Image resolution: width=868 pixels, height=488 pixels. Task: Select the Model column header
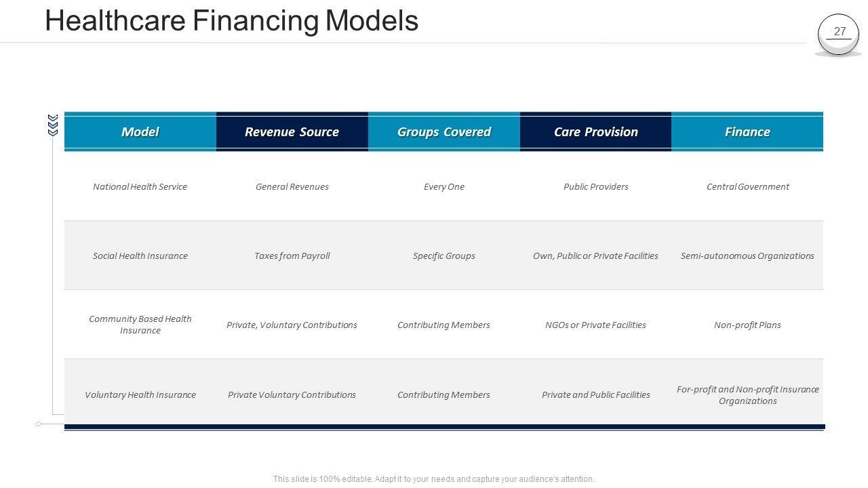140,132
